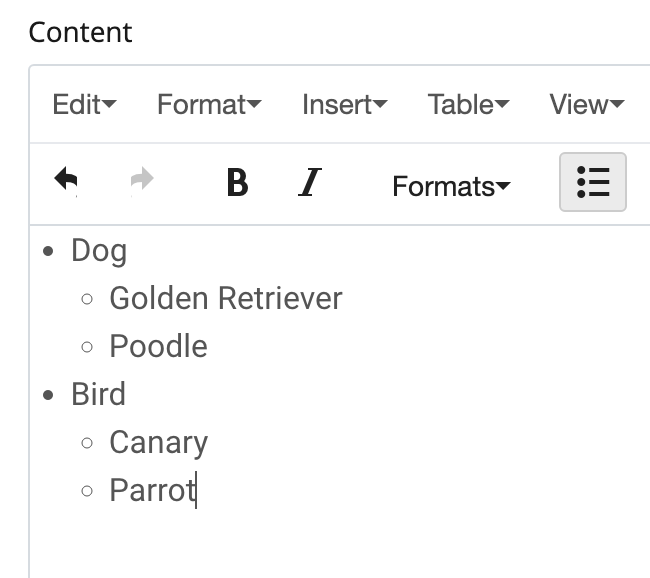Screen dimensions: 650x578
Task: Click the Parrot list item
Action: click(152, 491)
